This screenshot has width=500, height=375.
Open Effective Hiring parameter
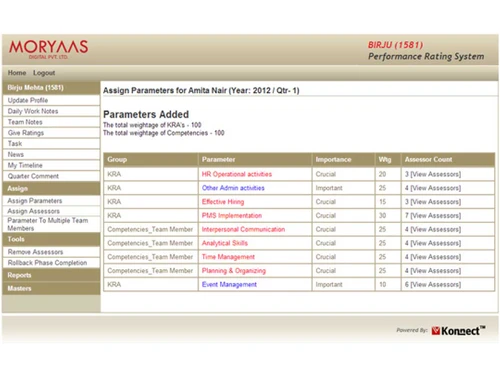click(x=223, y=202)
